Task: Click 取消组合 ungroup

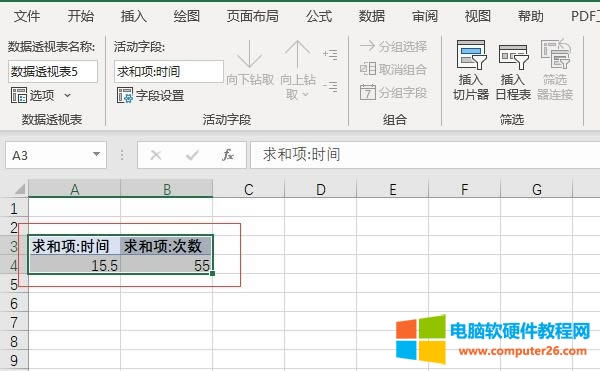Action: coord(393,69)
